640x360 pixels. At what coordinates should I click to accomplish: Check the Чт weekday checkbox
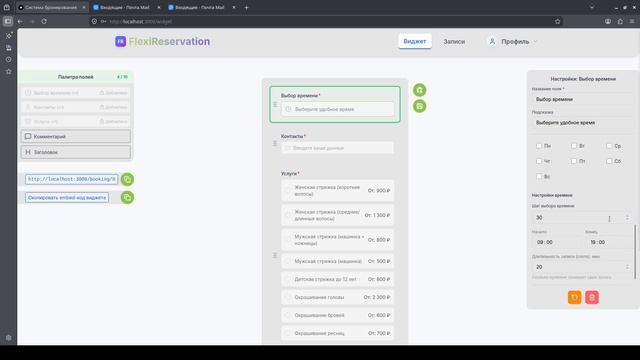pyautogui.click(x=539, y=161)
